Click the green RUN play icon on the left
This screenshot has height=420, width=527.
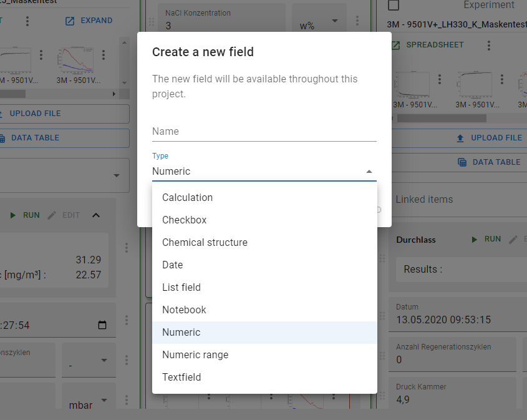[13, 215]
